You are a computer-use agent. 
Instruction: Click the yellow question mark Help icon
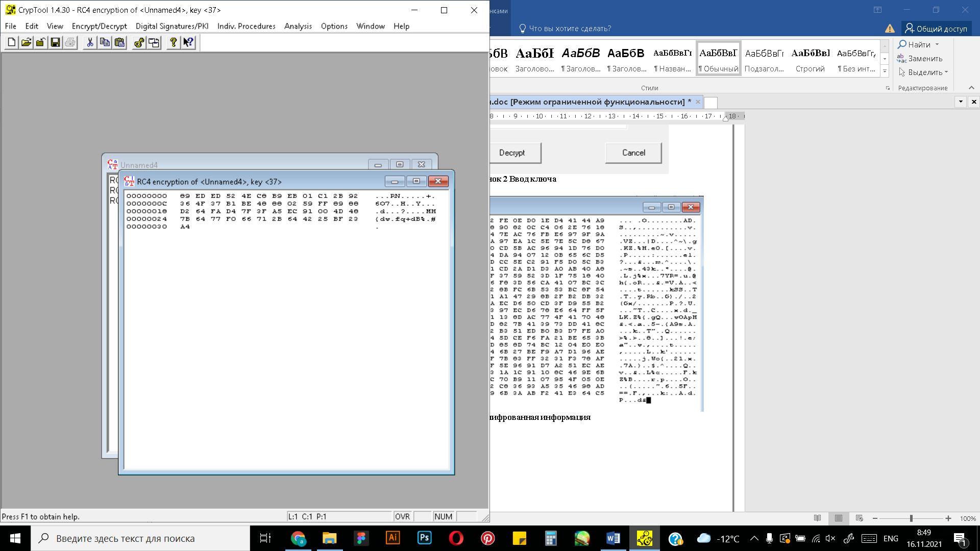pos(174,42)
